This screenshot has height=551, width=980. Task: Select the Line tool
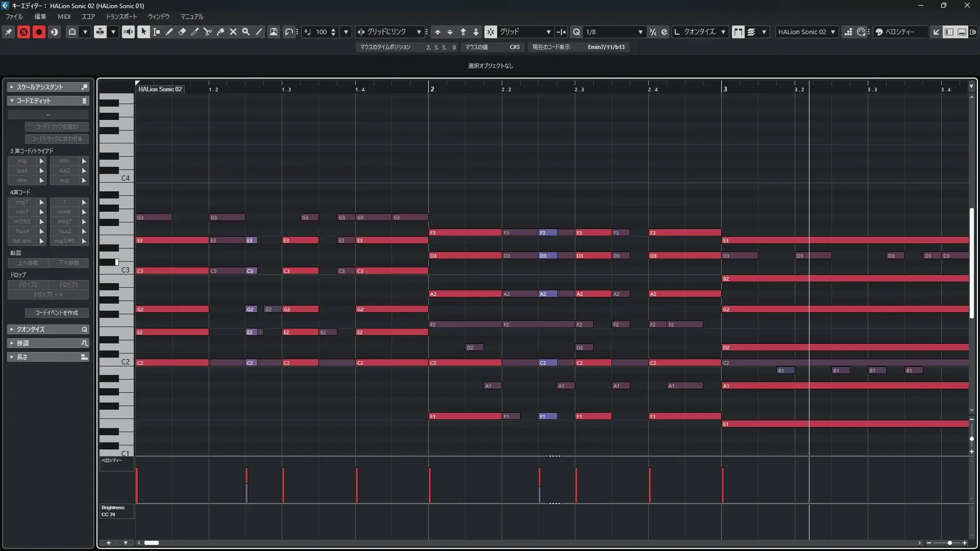259,32
